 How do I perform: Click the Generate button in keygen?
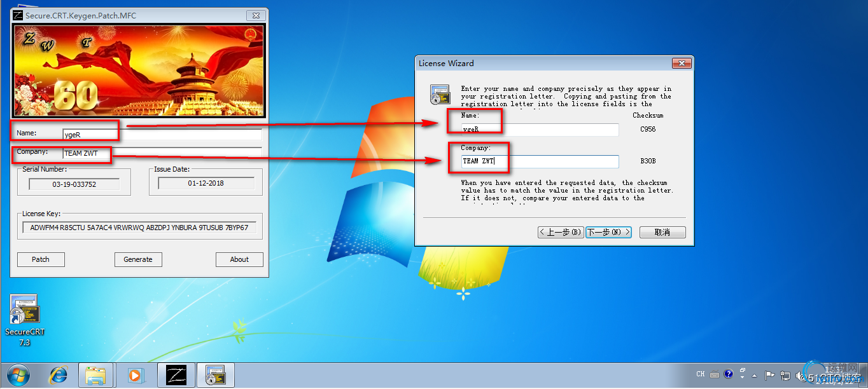(x=138, y=259)
